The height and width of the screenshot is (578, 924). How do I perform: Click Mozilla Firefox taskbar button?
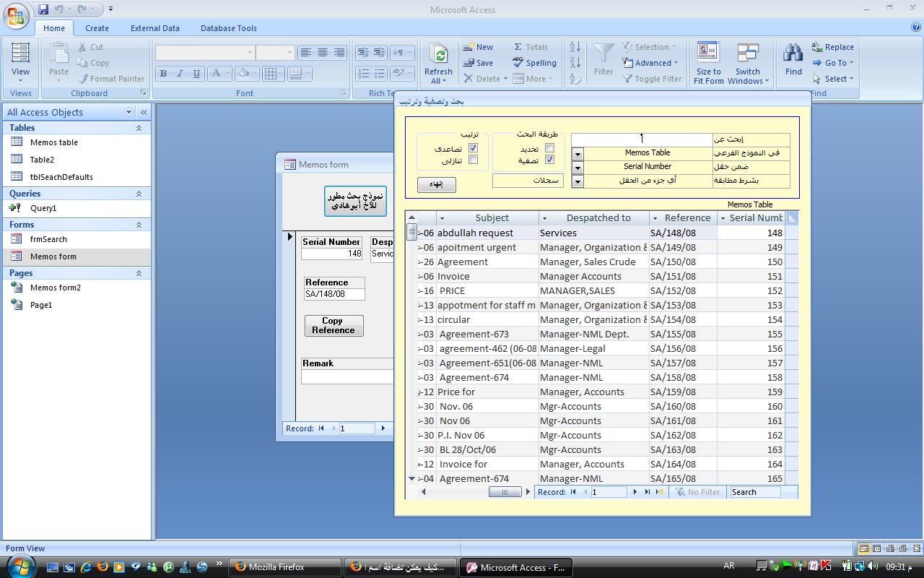tap(284, 567)
